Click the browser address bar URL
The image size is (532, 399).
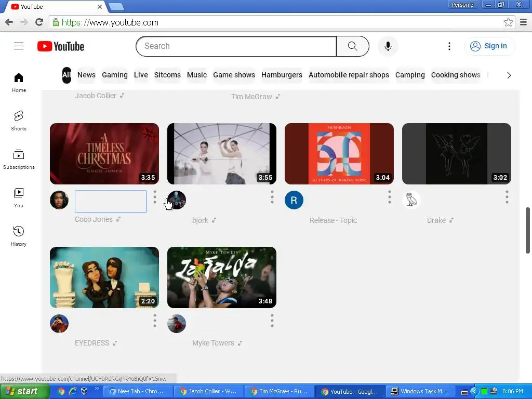click(110, 22)
